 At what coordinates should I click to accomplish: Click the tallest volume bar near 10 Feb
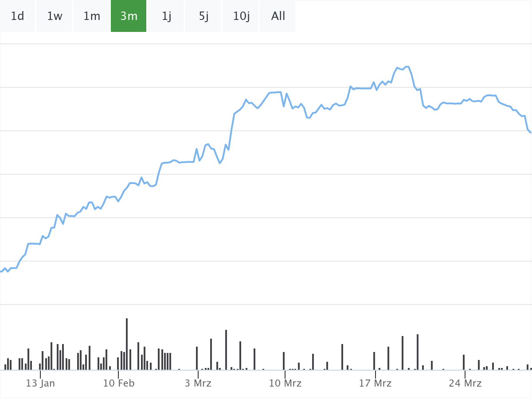[x=127, y=344]
